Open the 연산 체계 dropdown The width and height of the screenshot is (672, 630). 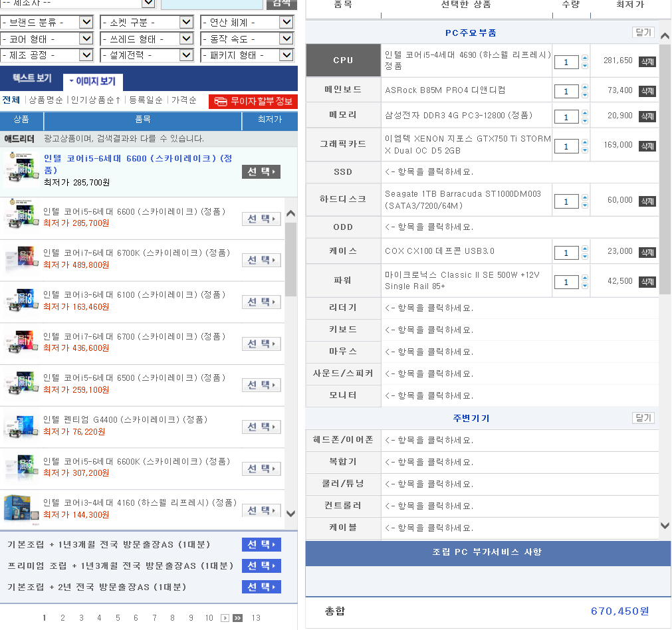tap(247, 23)
